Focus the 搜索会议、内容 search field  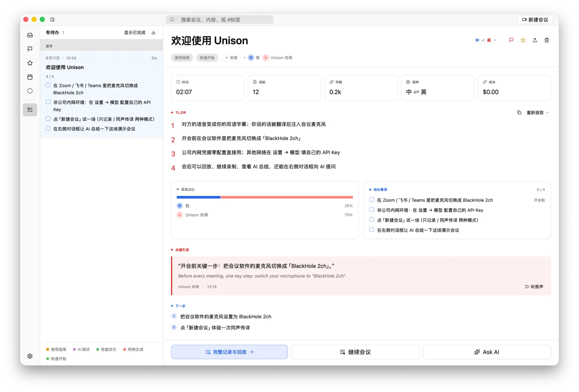click(x=220, y=20)
